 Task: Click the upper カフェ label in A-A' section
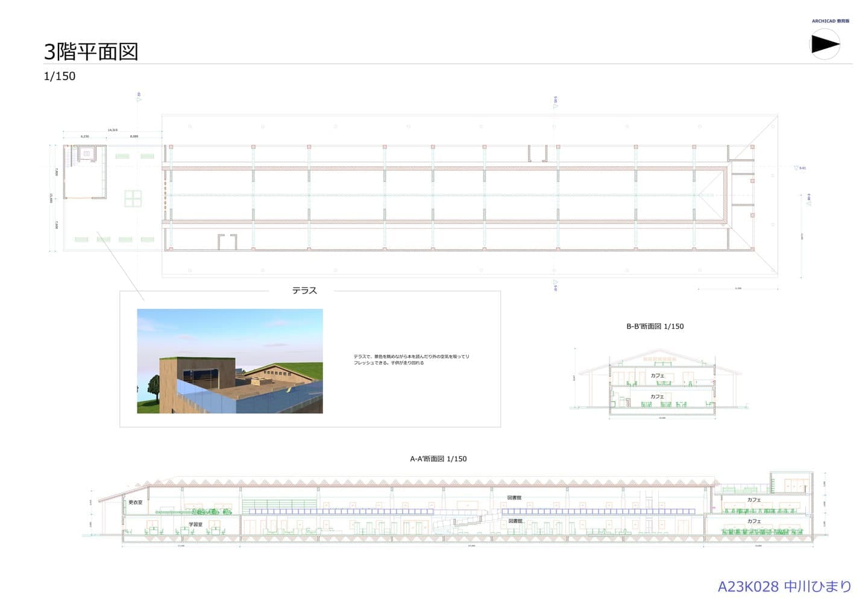pyautogui.click(x=754, y=500)
